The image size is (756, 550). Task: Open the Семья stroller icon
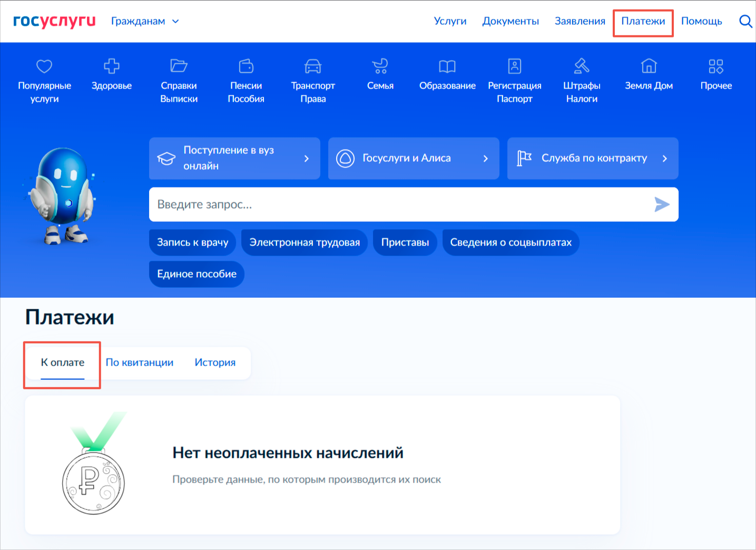pyautogui.click(x=380, y=66)
